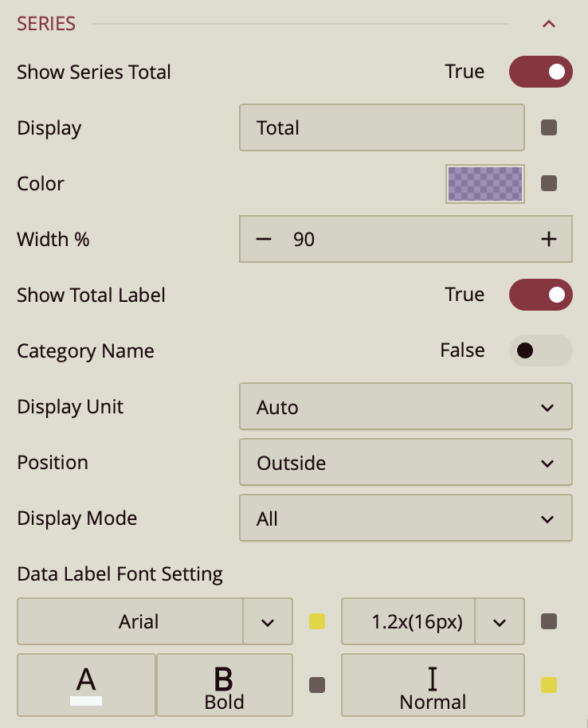
Task: Turn off the Show Total Label switch
Action: (x=540, y=295)
